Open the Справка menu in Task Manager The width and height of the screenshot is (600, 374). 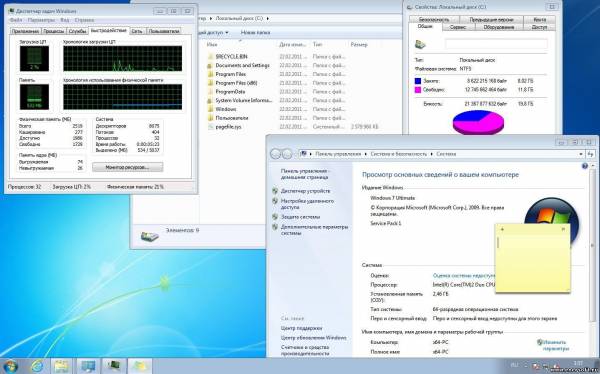click(x=84, y=20)
